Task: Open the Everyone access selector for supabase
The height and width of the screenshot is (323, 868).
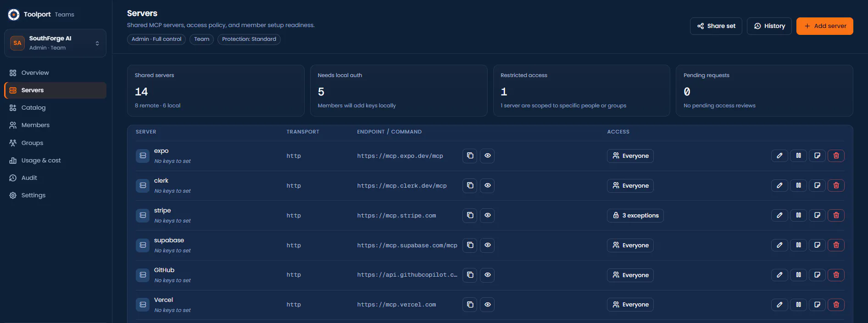Action: (x=630, y=245)
